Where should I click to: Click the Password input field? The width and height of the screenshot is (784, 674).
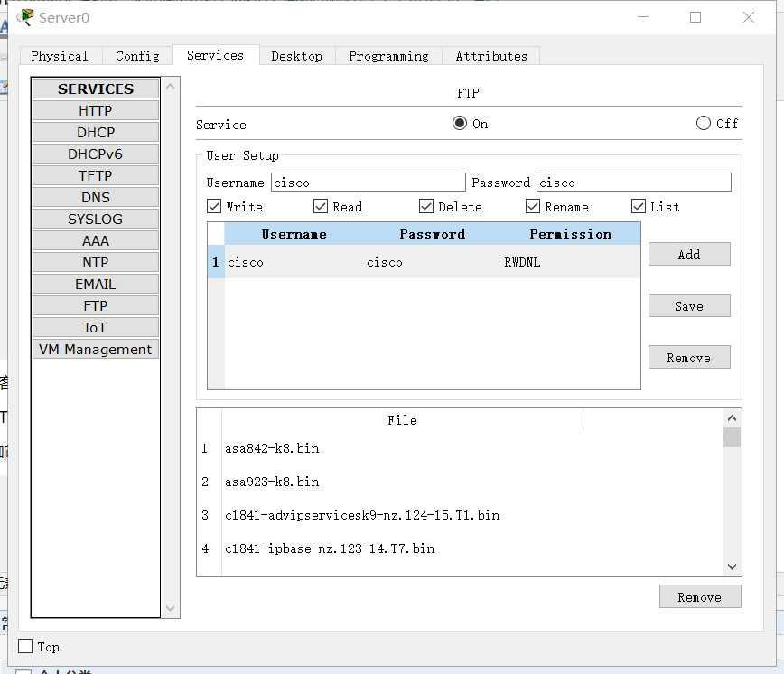coord(633,182)
